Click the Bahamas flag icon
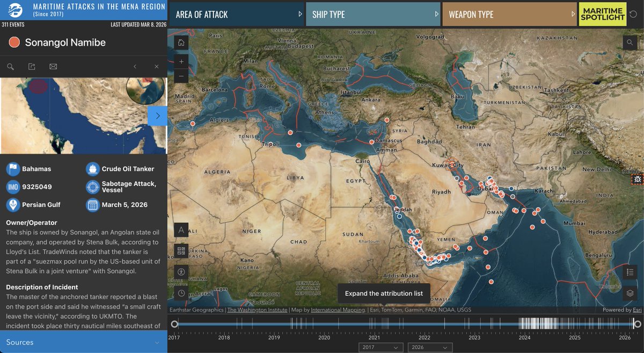644x353 pixels. coord(13,169)
